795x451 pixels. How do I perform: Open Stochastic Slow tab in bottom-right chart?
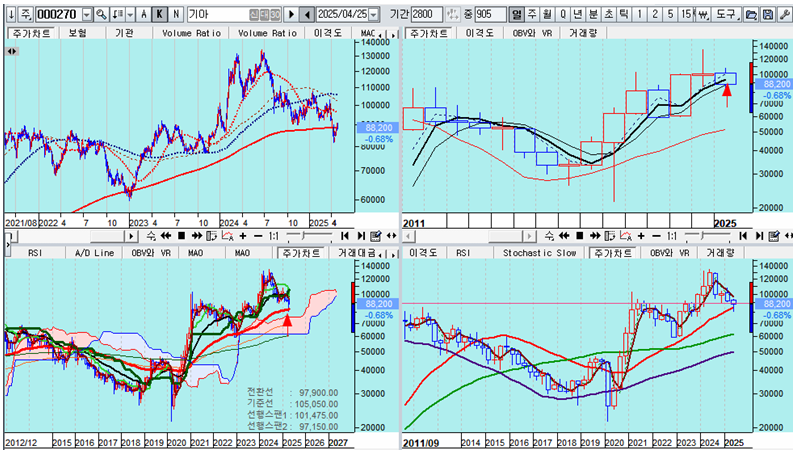pos(539,252)
